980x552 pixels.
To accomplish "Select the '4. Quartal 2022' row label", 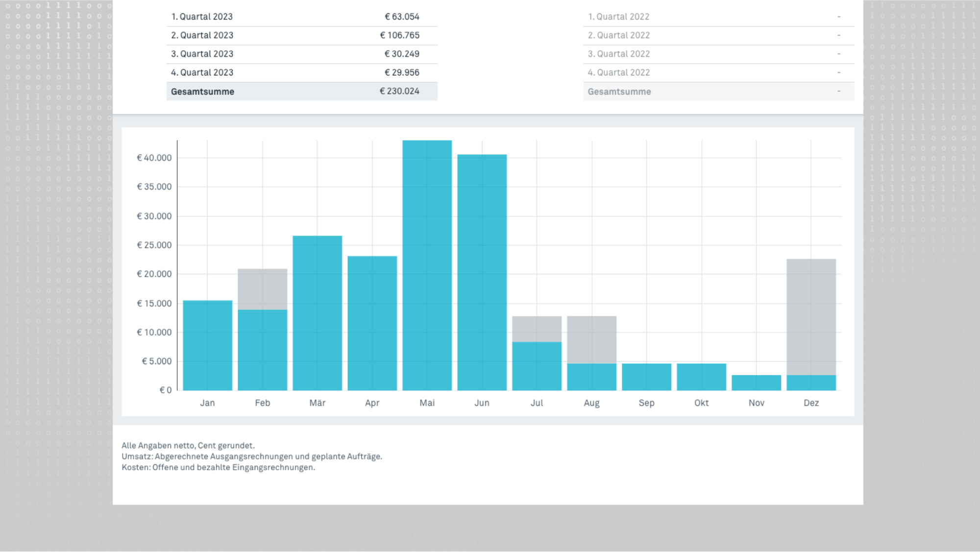I will (619, 72).
